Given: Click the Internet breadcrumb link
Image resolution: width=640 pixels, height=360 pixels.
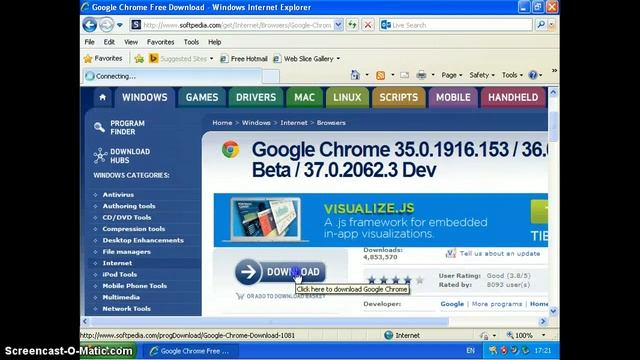Looking at the screenshot, I should [x=294, y=122].
